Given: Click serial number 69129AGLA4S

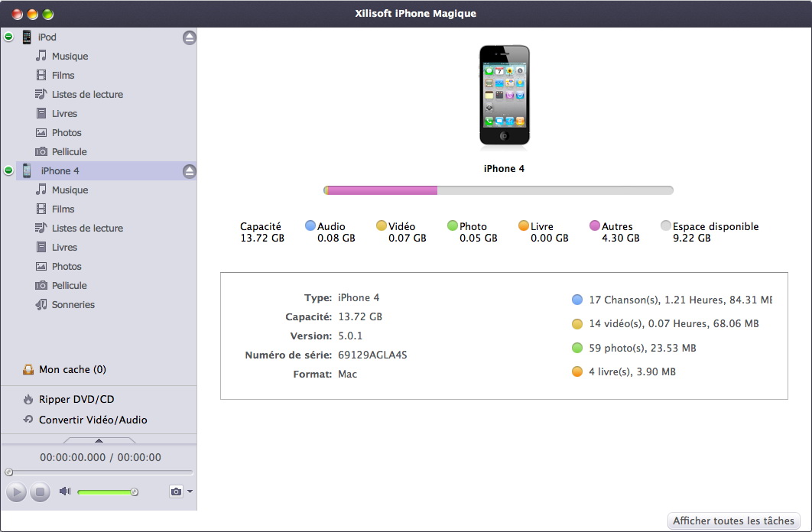Looking at the screenshot, I should pyautogui.click(x=372, y=355).
